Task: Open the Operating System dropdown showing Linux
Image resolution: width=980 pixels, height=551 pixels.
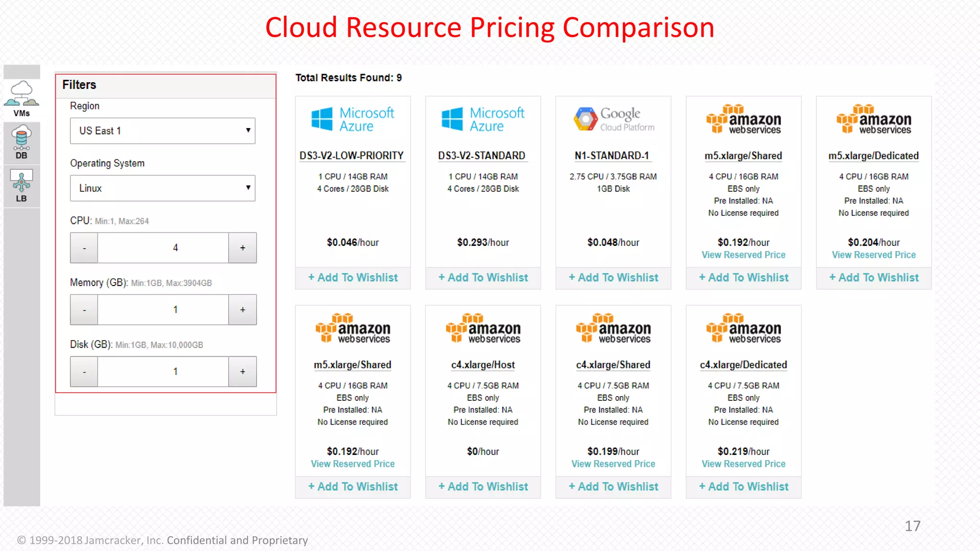Action: [x=163, y=188]
